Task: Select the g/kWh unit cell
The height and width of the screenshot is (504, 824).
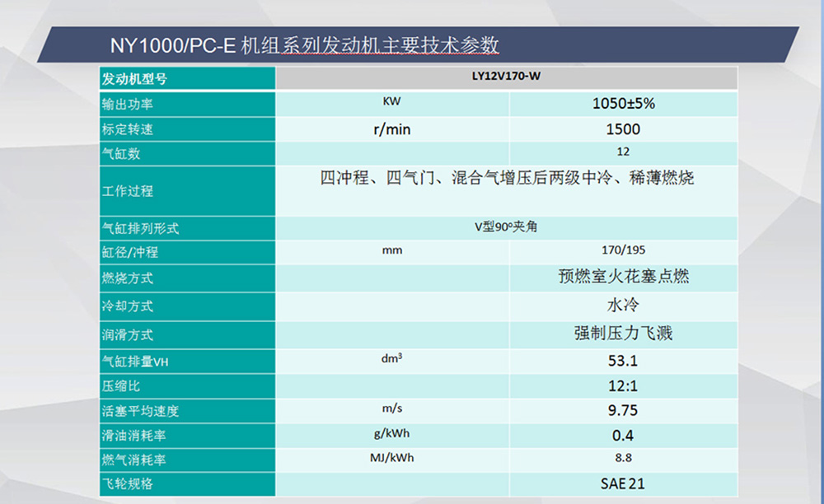Action: coord(392,434)
